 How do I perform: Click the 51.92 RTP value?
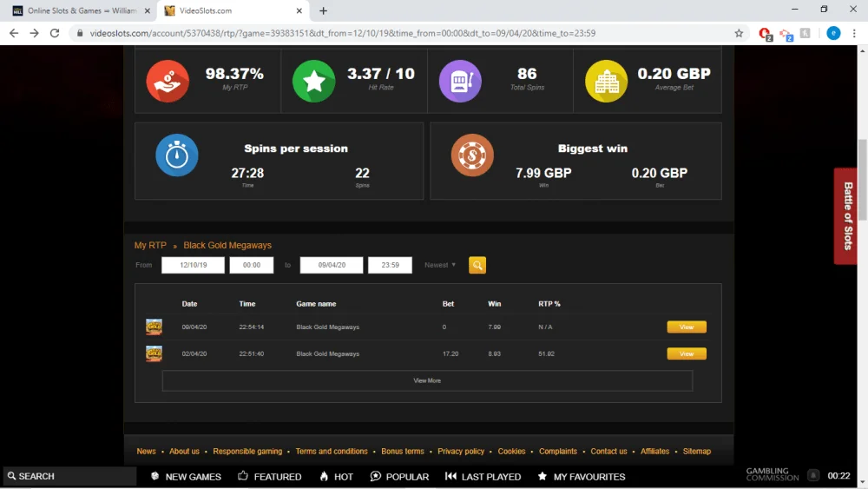click(546, 354)
